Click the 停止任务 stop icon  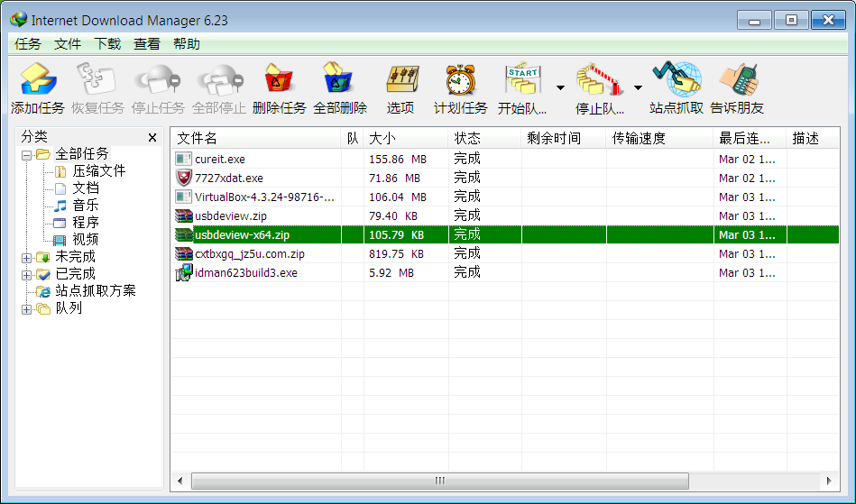(158, 79)
